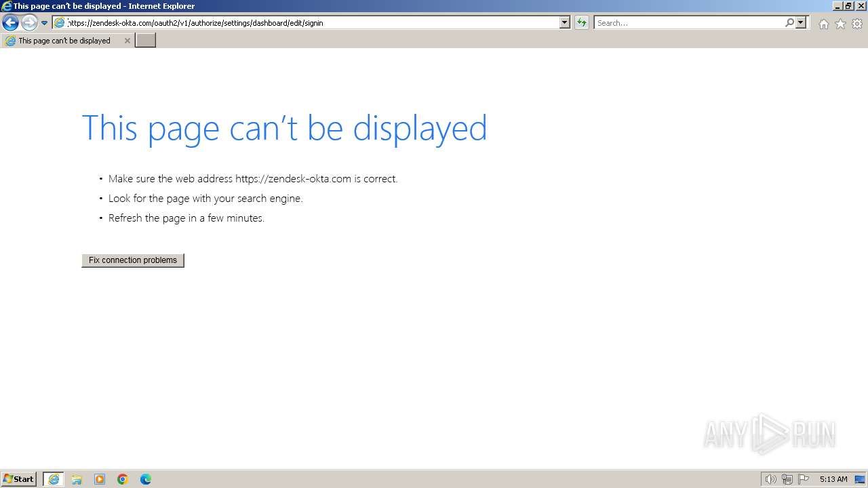Viewport: 868px width, 488px height.
Task: Click the browser Forward arrow button
Action: pos(29,22)
